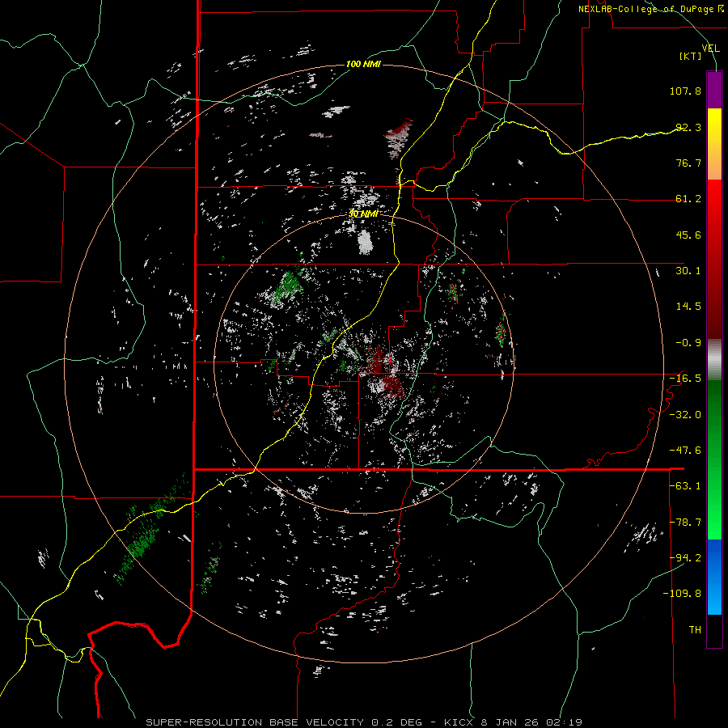The image size is (728, 728).
Task: Click the 30.1 velocity scale value
Action: (x=688, y=271)
